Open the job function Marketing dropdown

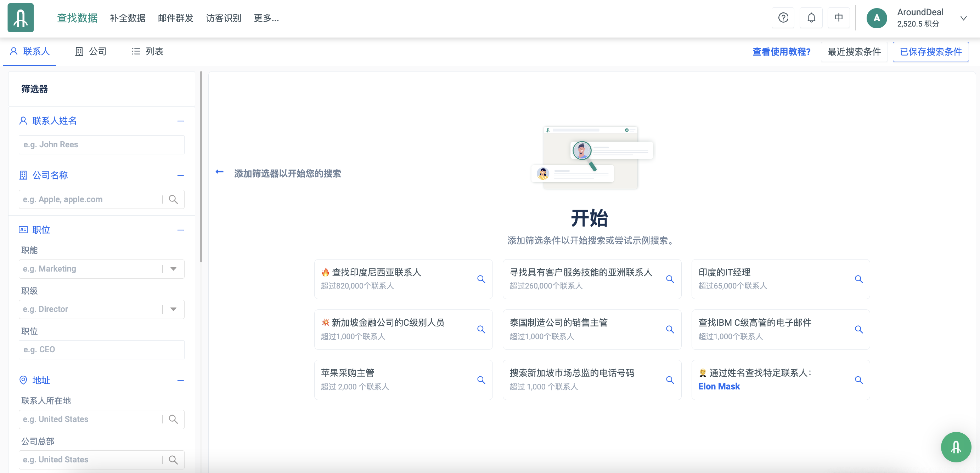[174, 269]
